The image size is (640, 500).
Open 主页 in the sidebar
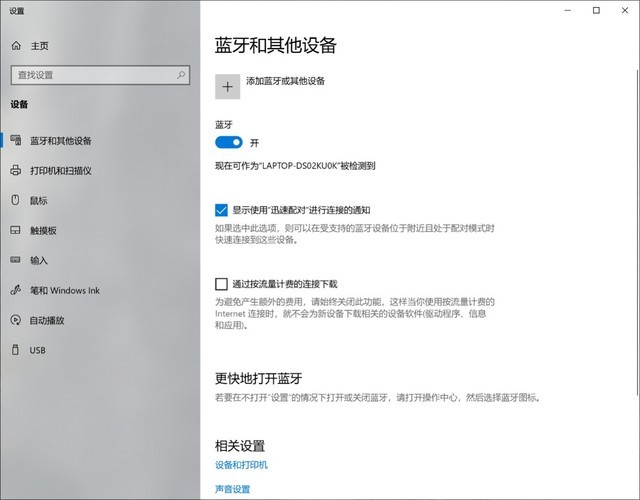tap(40, 46)
